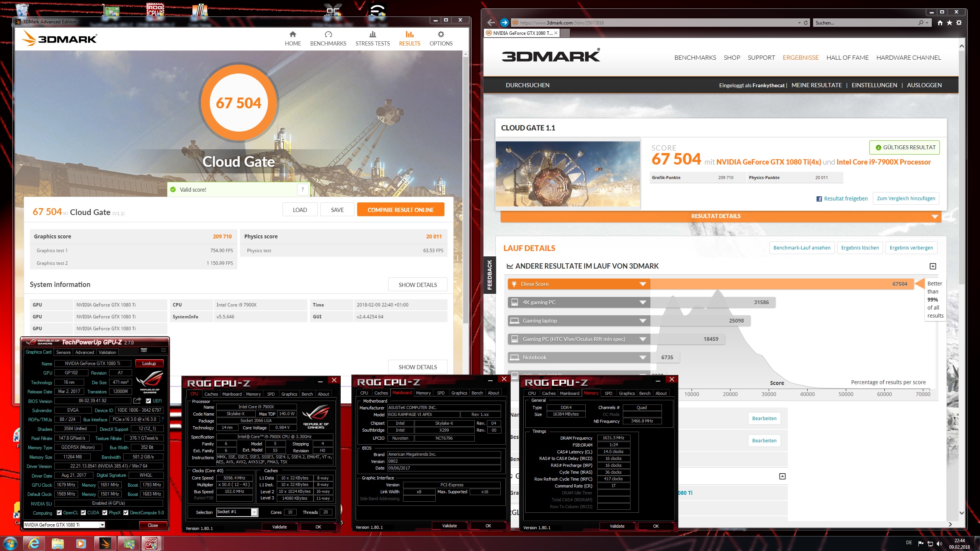This screenshot has height=551, width=980.
Task: Close the NVIDIA GeForce GTX 1080 T... tab
Action: click(x=556, y=33)
